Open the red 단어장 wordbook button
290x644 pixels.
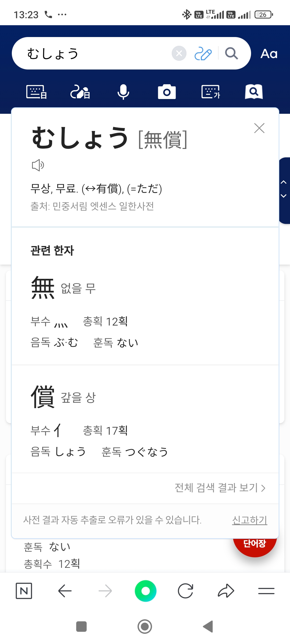pos(255,545)
